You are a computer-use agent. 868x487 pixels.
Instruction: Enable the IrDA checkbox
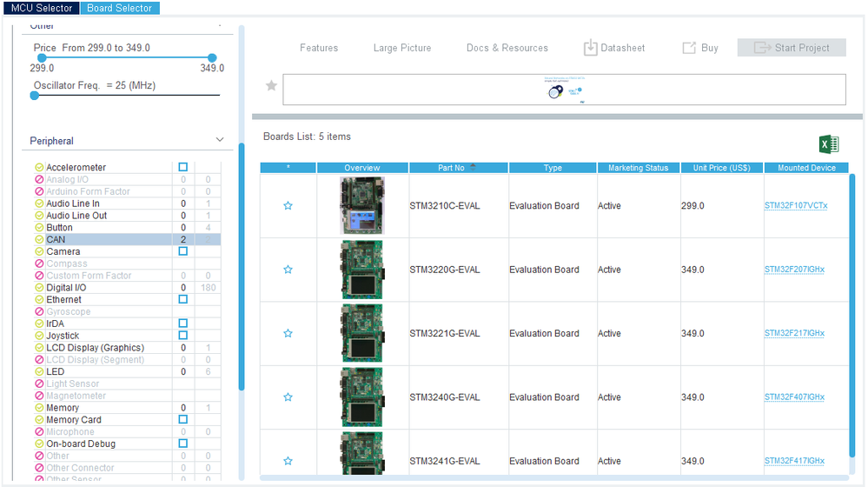(x=183, y=323)
